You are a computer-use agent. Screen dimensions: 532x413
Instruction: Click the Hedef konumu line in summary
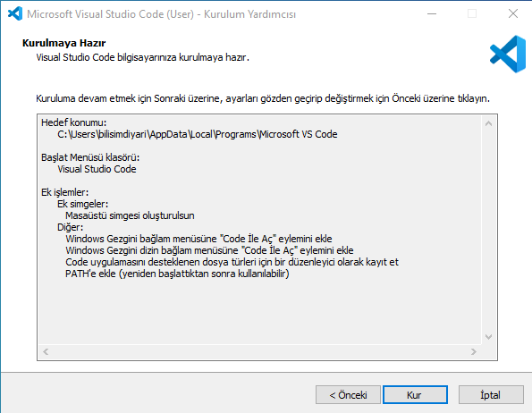[x=74, y=122]
